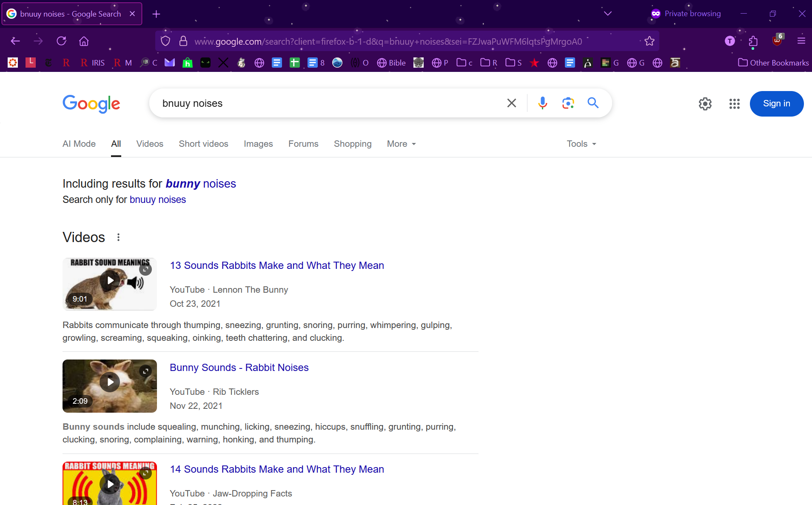
Task: Open the IRIS bookmark
Action: [92, 63]
